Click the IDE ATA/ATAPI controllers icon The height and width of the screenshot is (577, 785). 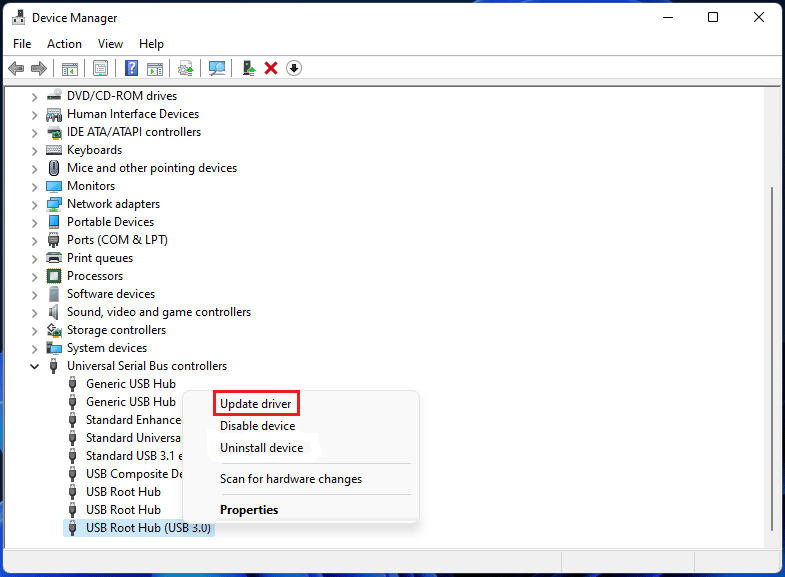click(54, 132)
